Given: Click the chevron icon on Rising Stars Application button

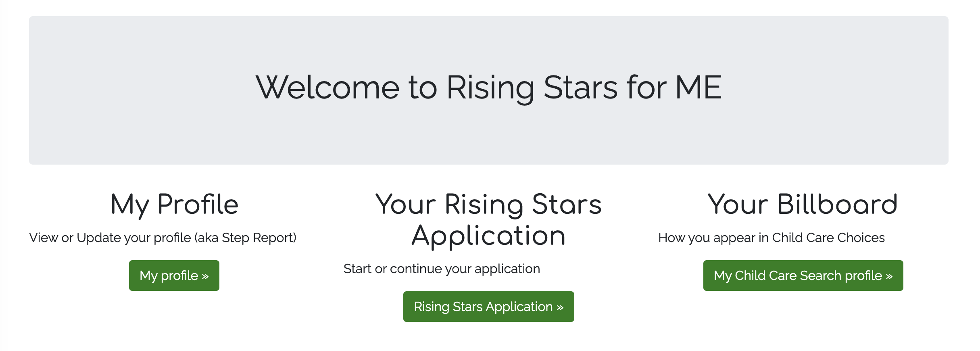Looking at the screenshot, I should click(x=559, y=307).
